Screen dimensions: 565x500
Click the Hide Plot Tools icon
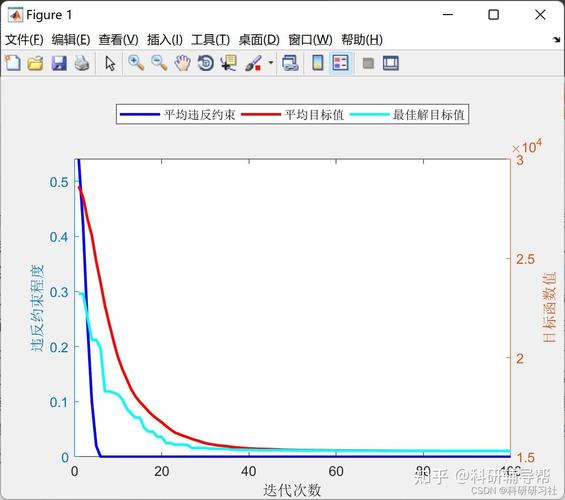368,63
